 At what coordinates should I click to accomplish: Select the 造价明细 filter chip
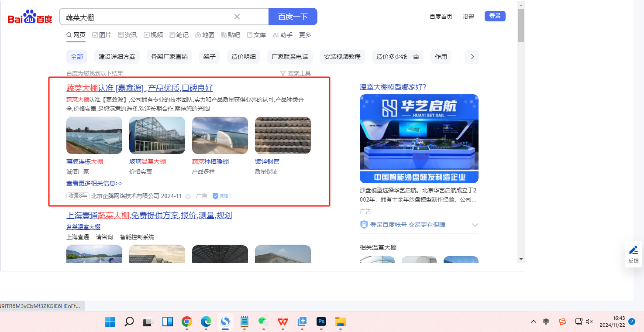coord(244,57)
